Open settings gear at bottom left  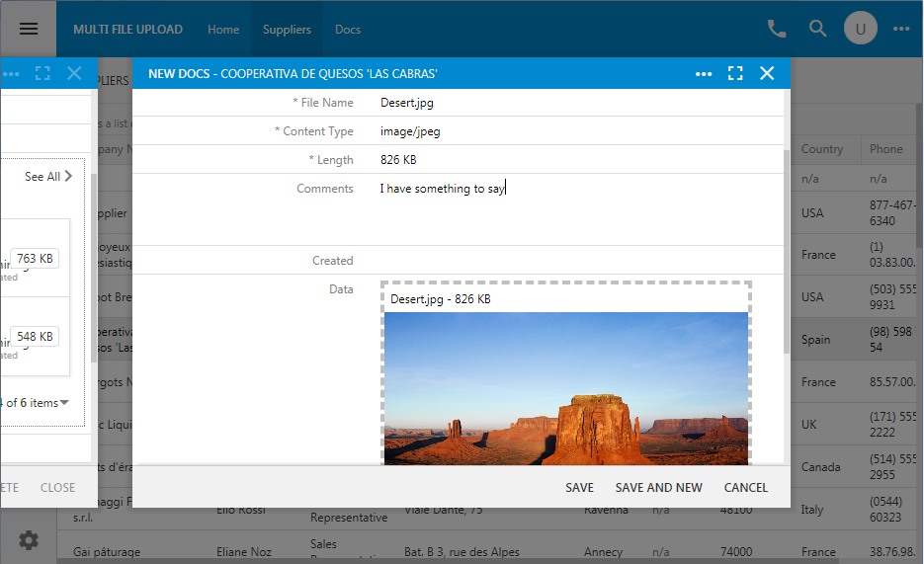(29, 539)
